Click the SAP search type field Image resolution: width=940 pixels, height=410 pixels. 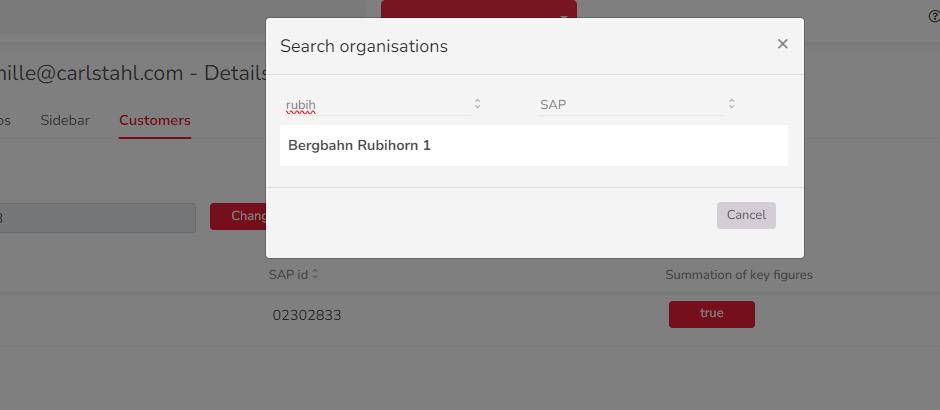[628, 104]
